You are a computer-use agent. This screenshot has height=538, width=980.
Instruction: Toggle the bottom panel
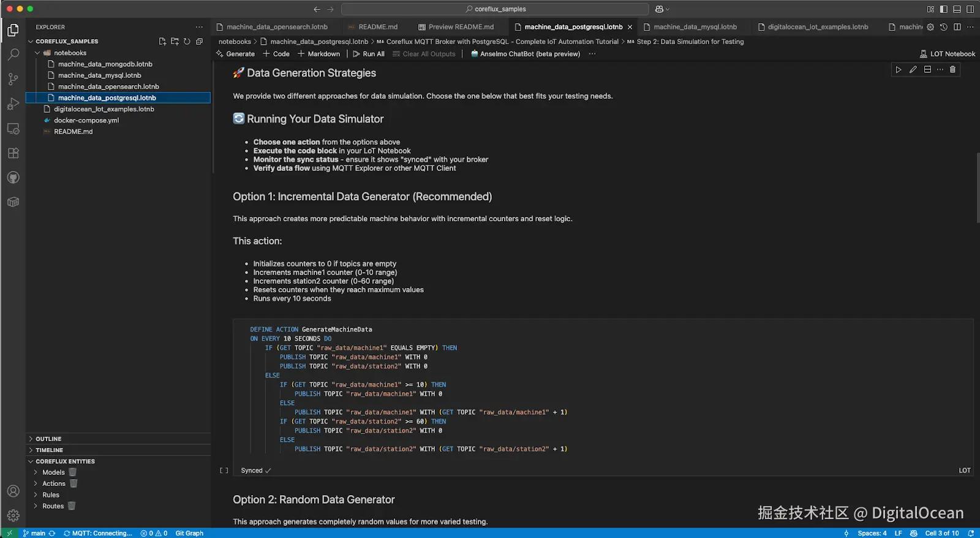957,9
